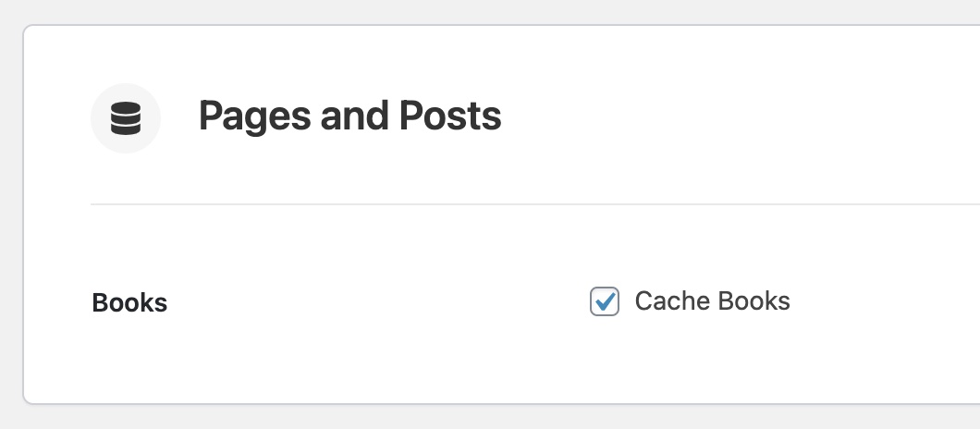Click the database stack icon
Viewport: 980px width, 429px height.
[x=125, y=118]
